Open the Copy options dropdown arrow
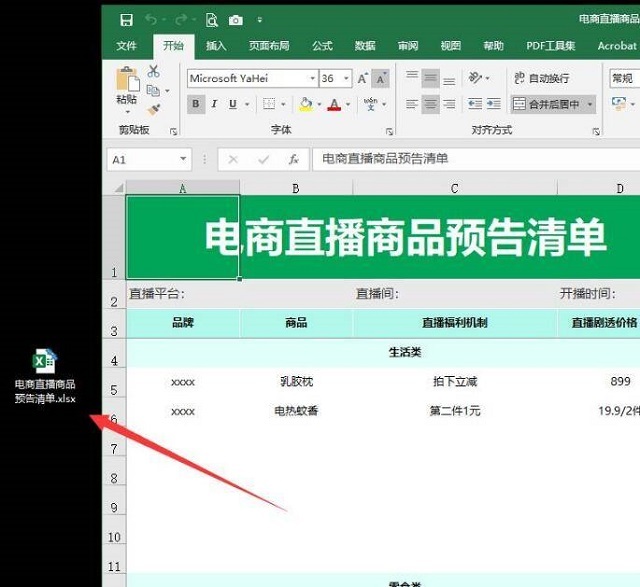The image size is (640, 587). [167, 91]
